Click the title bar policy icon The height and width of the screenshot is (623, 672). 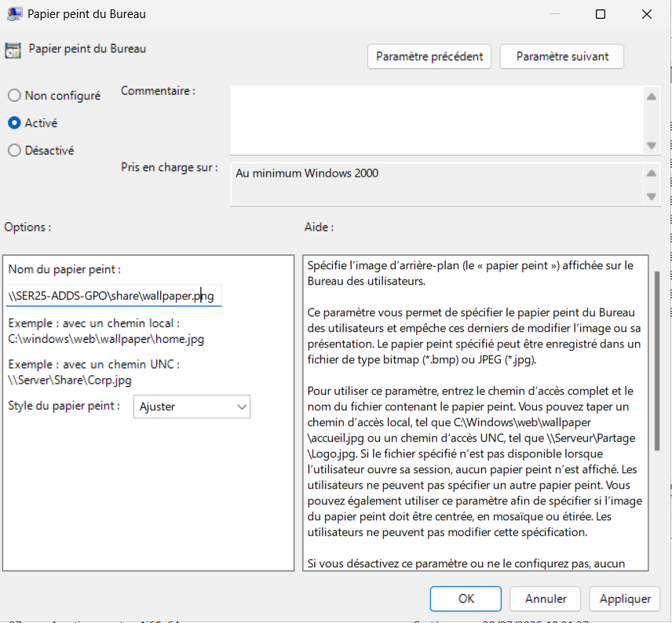(13, 14)
